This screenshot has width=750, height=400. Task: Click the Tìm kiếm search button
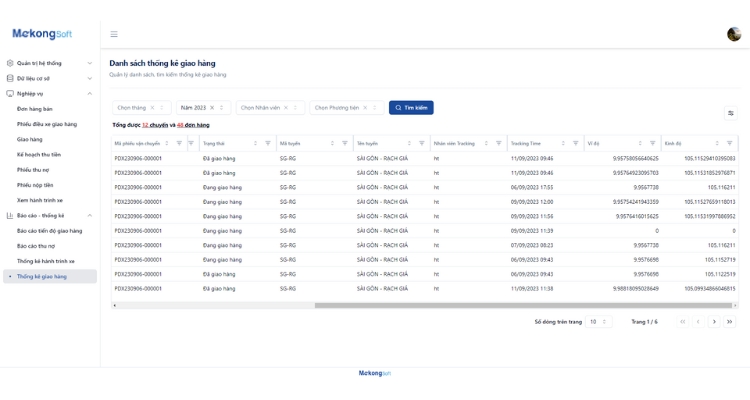411,108
